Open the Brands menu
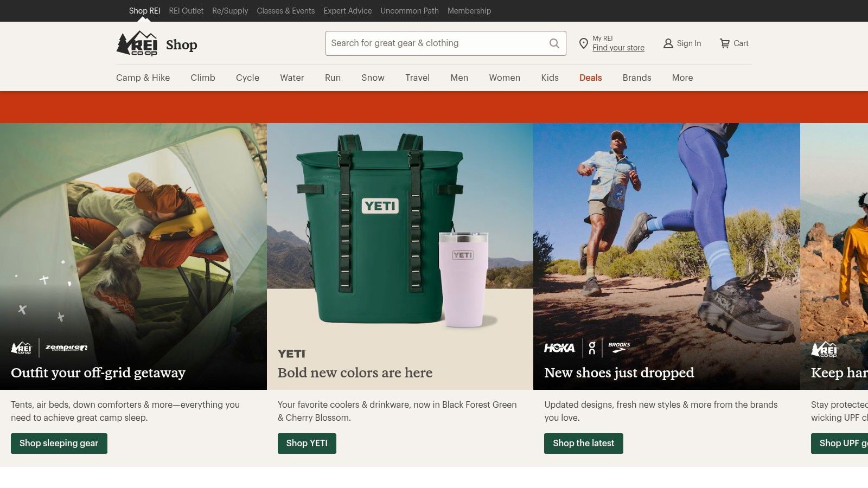The image size is (868, 488). pyautogui.click(x=637, y=78)
